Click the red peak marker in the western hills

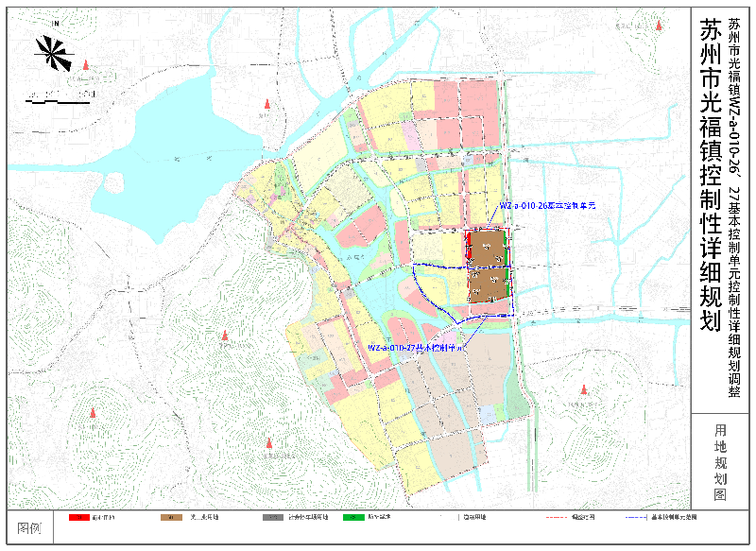tap(225, 335)
